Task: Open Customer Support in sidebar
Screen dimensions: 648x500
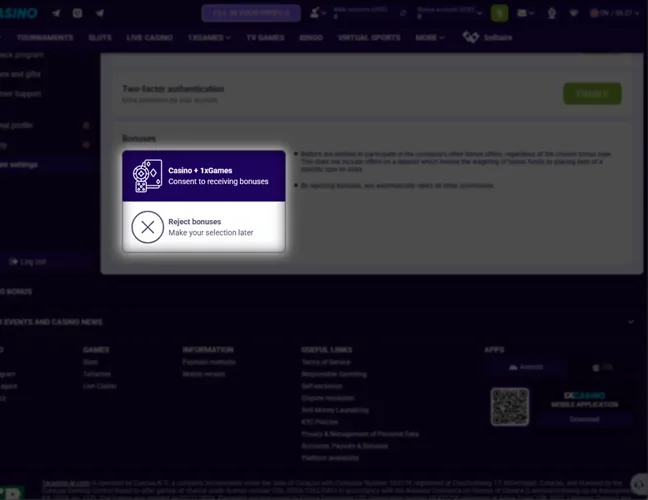Action: 20,94
